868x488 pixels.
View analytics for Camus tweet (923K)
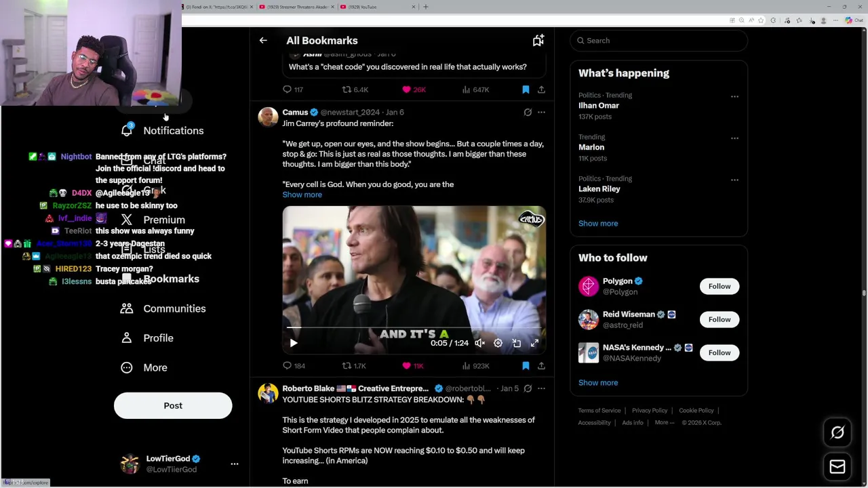[x=475, y=366]
